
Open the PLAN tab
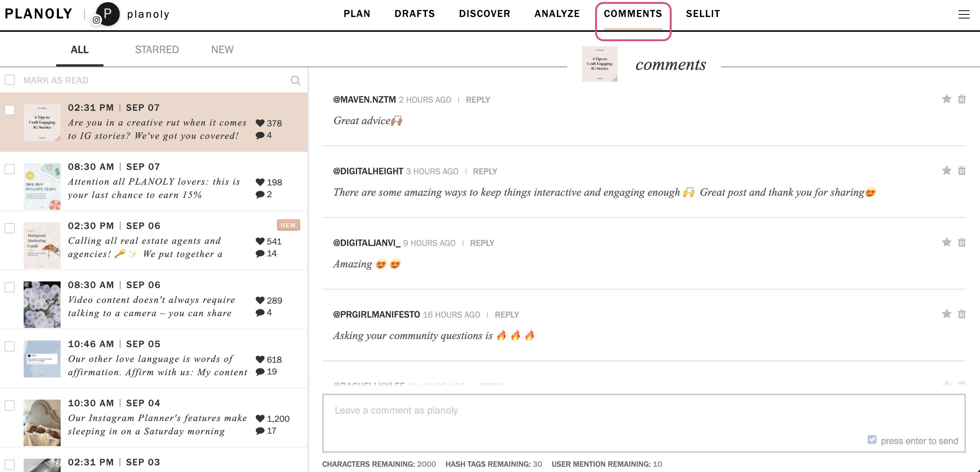(x=357, y=14)
